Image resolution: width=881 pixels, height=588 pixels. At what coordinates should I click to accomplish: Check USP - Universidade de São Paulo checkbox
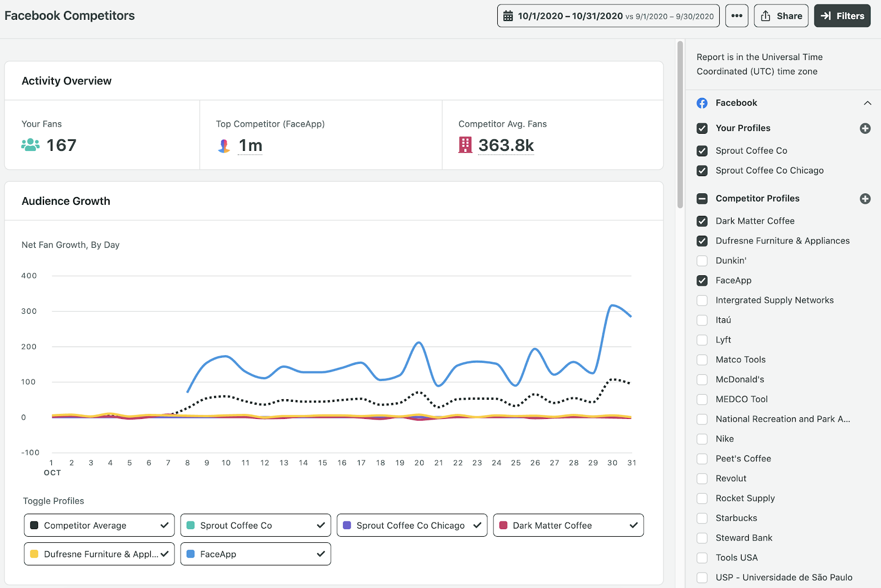click(702, 578)
